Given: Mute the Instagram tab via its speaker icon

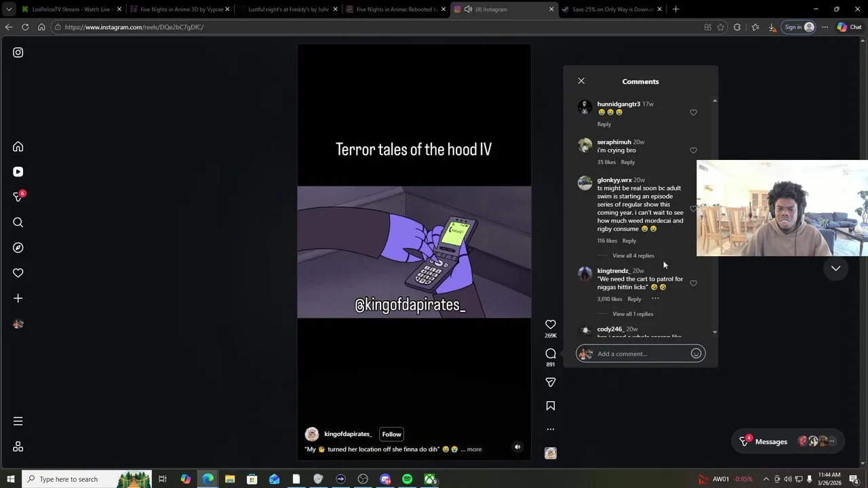Looking at the screenshot, I should [468, 9].
